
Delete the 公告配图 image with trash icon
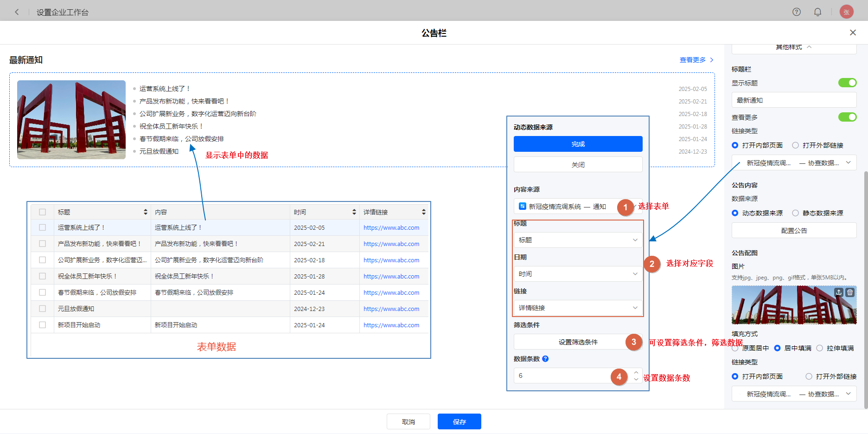849,292
